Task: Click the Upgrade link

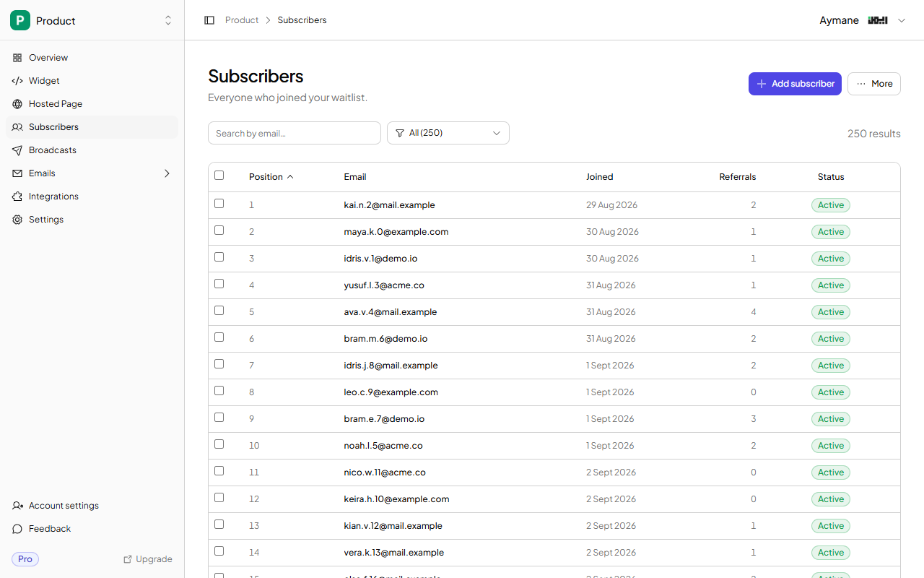Action: click(x=148, y=559)
